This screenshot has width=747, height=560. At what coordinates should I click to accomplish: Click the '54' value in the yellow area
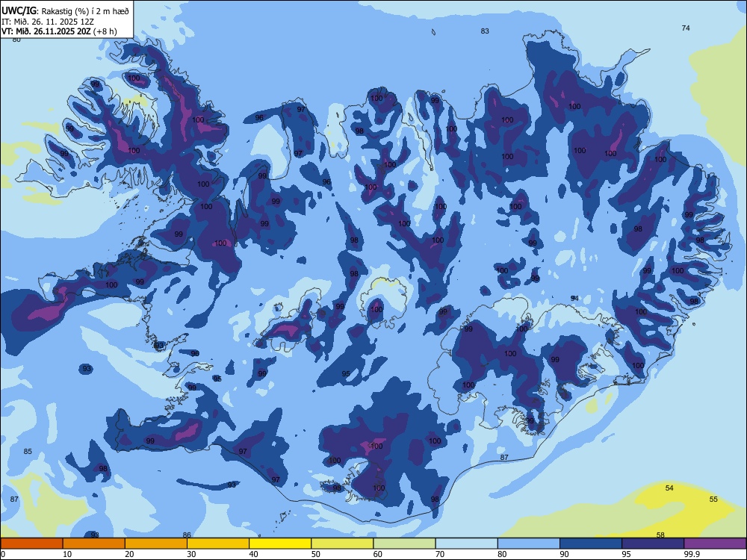(669, 488)
